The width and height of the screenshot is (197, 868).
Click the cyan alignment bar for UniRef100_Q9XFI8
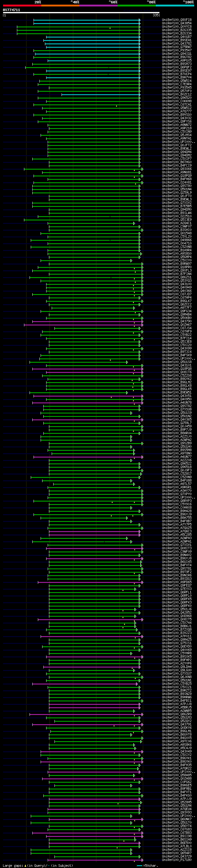tap(87, 20)
